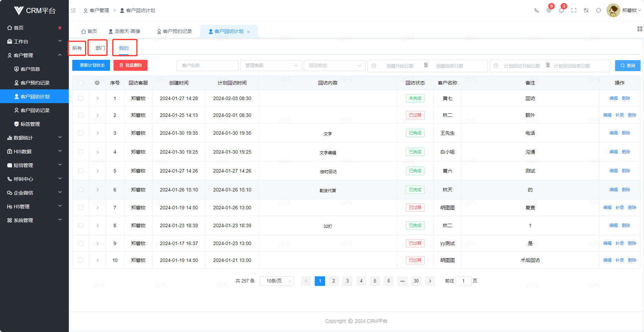Image resolution: width=644 pixels, height=332 pixels.
Task: Open the 客户预约记录 page tab
Action: tap(175, 31)
